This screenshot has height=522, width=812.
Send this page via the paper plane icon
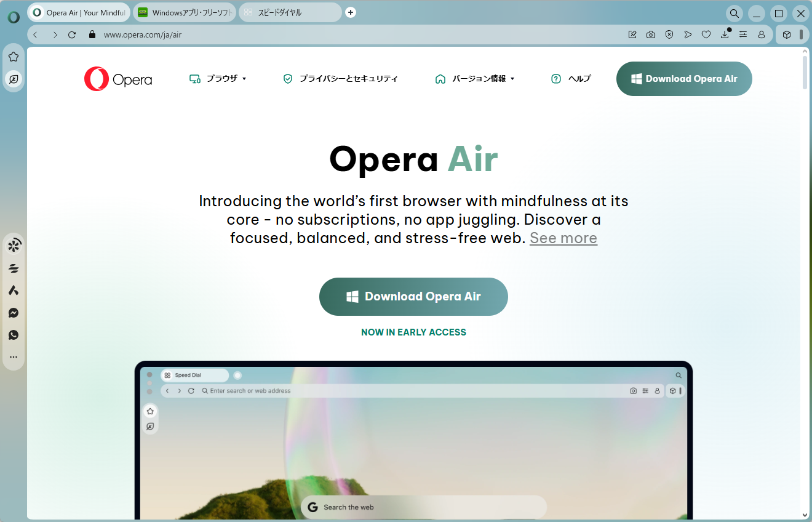coord(688,34)
